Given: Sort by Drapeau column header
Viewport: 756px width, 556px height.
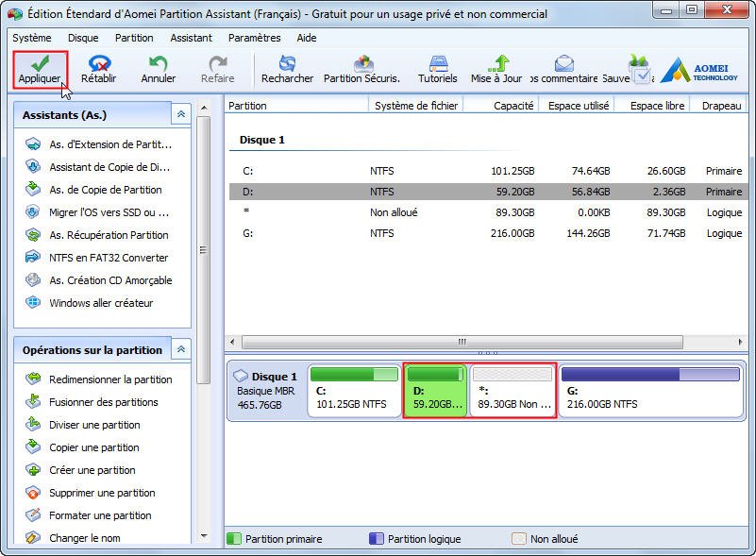Looking at the screenshot, I should click(719, 106).
